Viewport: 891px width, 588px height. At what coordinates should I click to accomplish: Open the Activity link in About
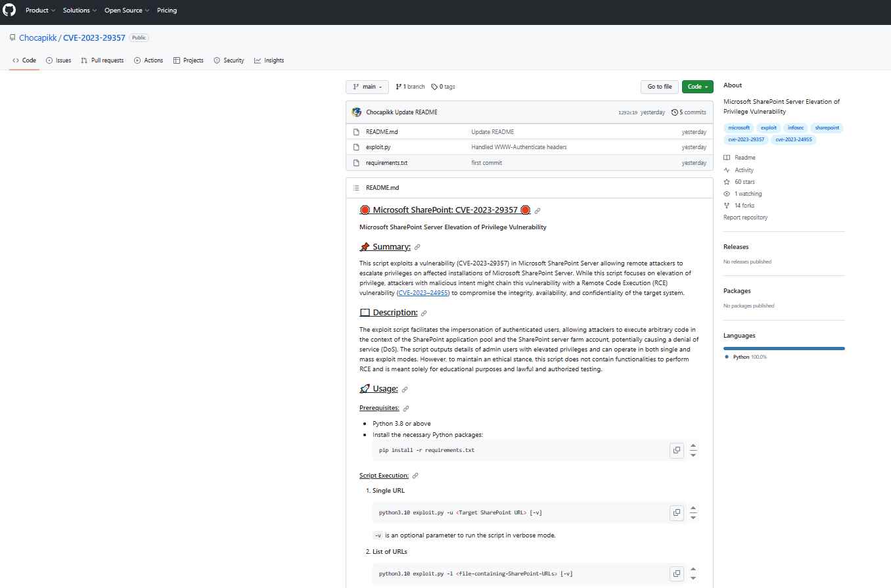point(739,170)
